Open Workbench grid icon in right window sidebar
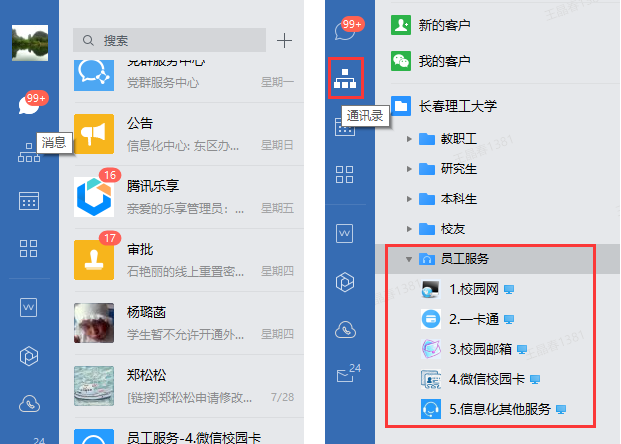The image size is (621, 444). (x=345, y=174)
